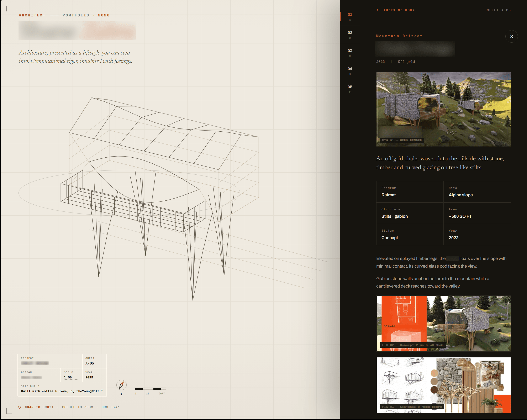Switch to project tab 02 B

coord(350,35)
